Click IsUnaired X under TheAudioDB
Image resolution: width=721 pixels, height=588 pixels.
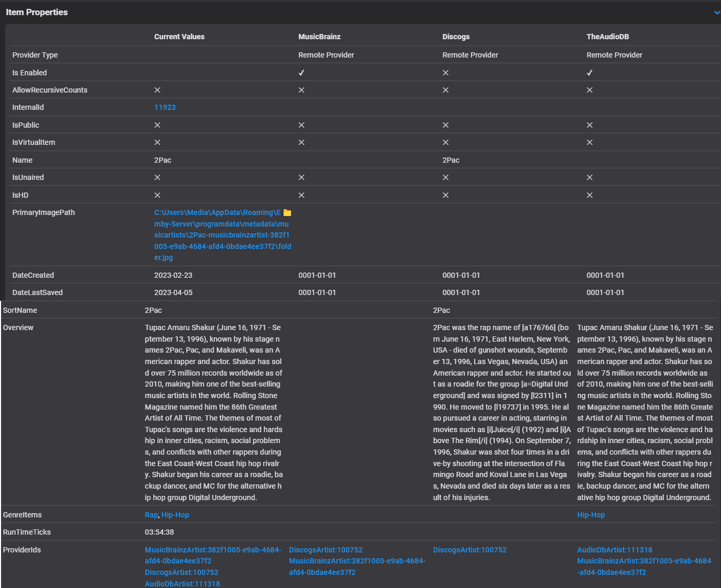point(590,177)
